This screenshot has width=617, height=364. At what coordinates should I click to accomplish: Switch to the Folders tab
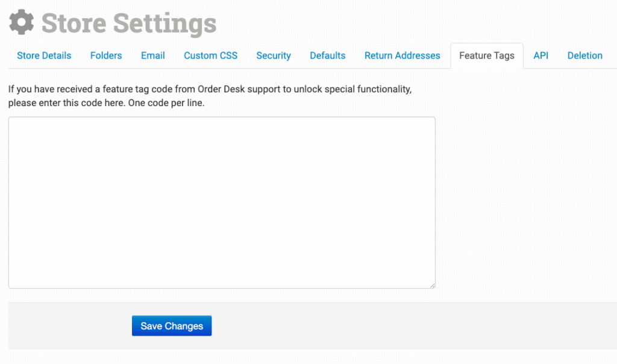pos(106,55)
